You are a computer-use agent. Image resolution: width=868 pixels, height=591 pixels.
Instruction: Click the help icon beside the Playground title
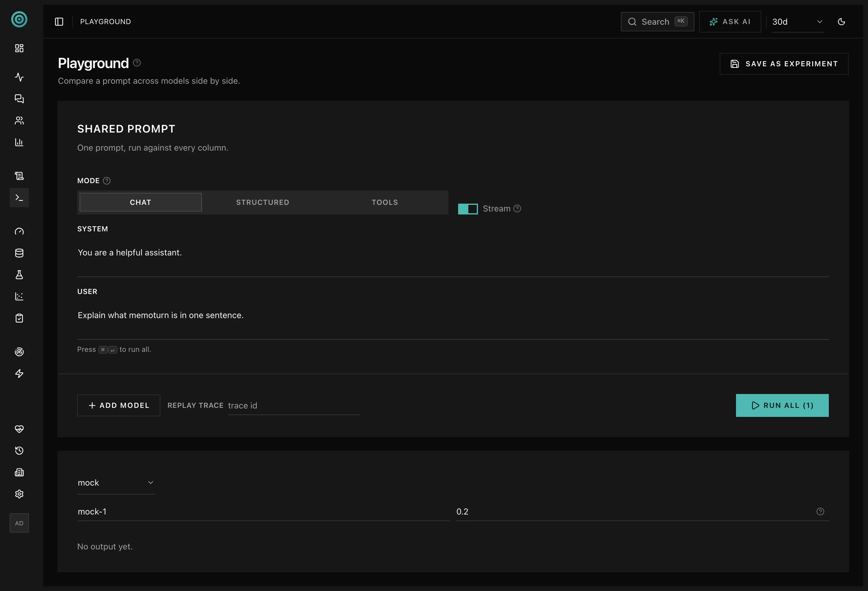click(x=137, y=63)
